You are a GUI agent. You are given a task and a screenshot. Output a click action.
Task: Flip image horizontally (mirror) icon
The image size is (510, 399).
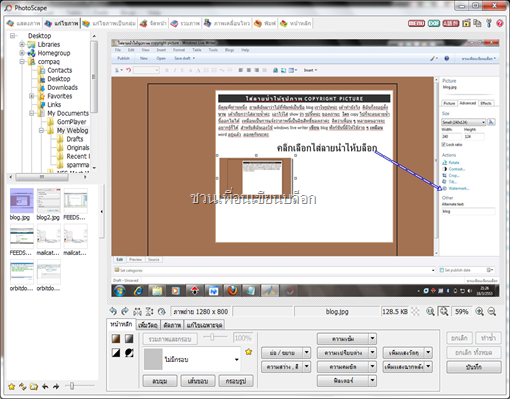137,312
